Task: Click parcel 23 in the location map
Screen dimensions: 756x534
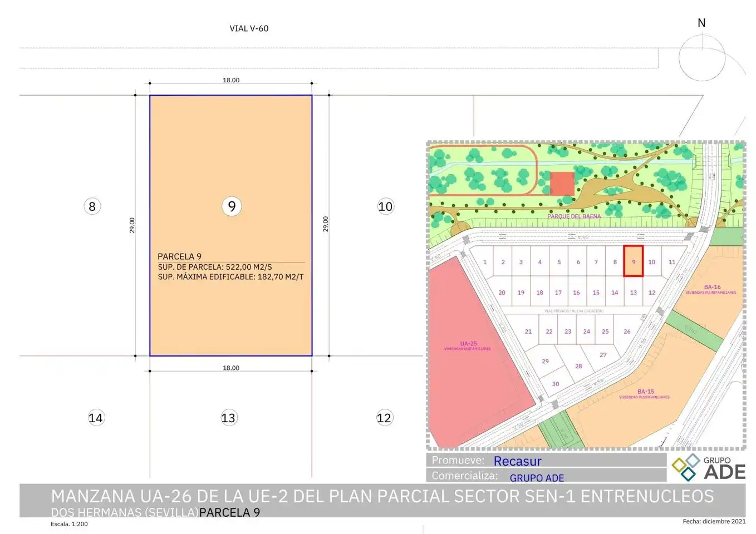Action: point(568,332)
